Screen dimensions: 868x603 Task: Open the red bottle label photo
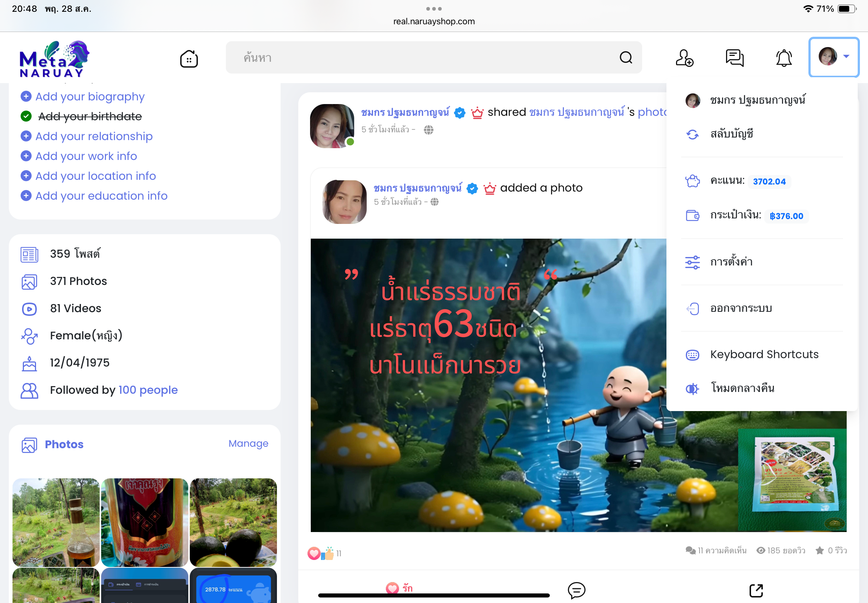pyautogui.click(x=145, y=522)
